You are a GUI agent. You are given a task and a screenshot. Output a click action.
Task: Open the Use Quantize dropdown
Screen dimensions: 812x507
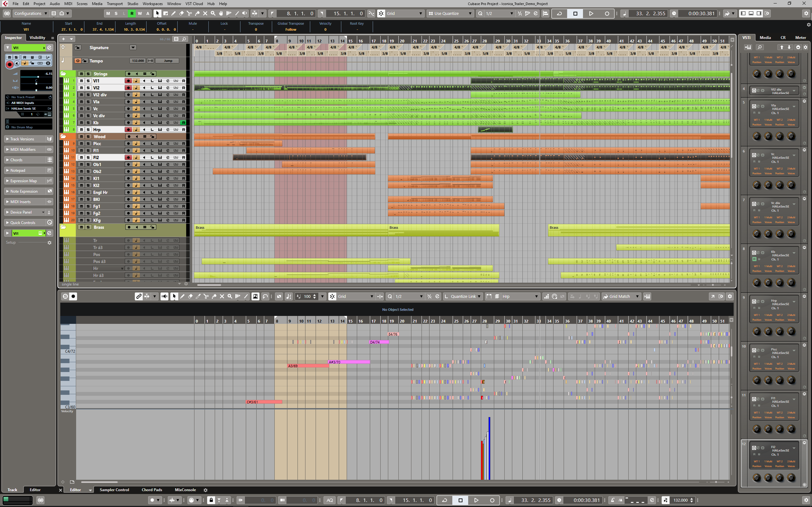pos(450,13)
